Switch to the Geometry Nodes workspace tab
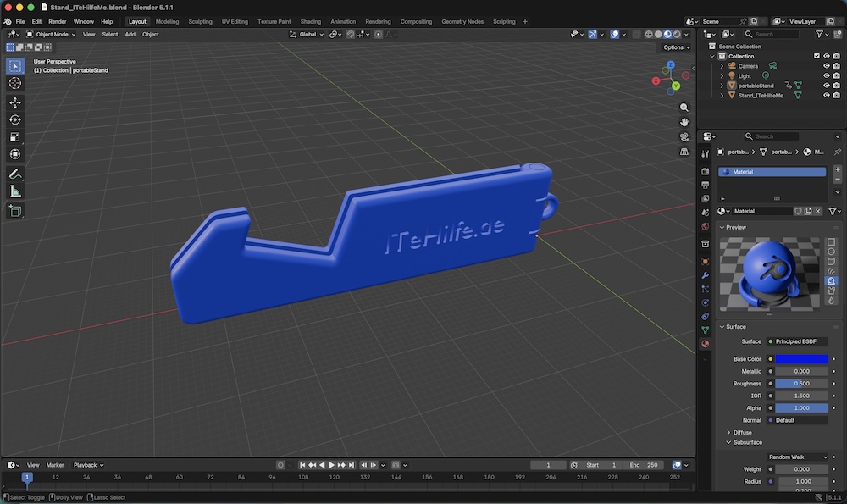Image resolution: width=847 pixels, height=504 pixels. [462, 22]
